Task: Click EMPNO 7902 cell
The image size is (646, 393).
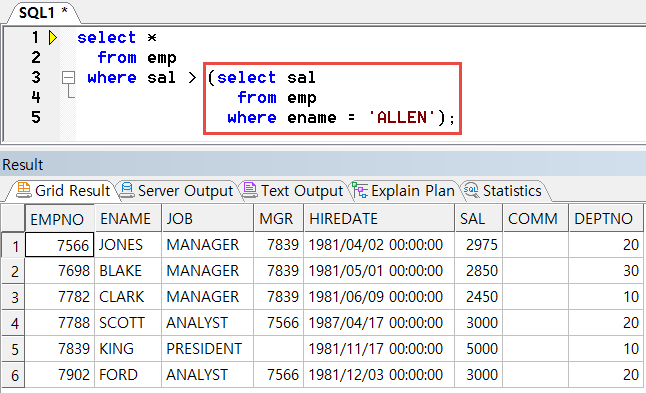Action: 60,375
